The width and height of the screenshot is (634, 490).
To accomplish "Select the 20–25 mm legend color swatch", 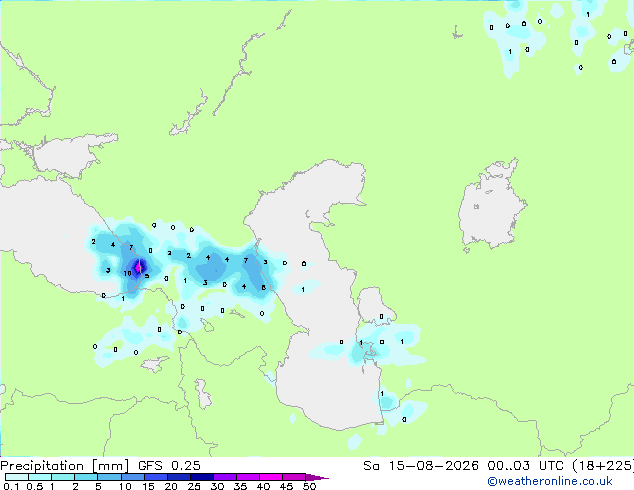I will click(179, 477).
